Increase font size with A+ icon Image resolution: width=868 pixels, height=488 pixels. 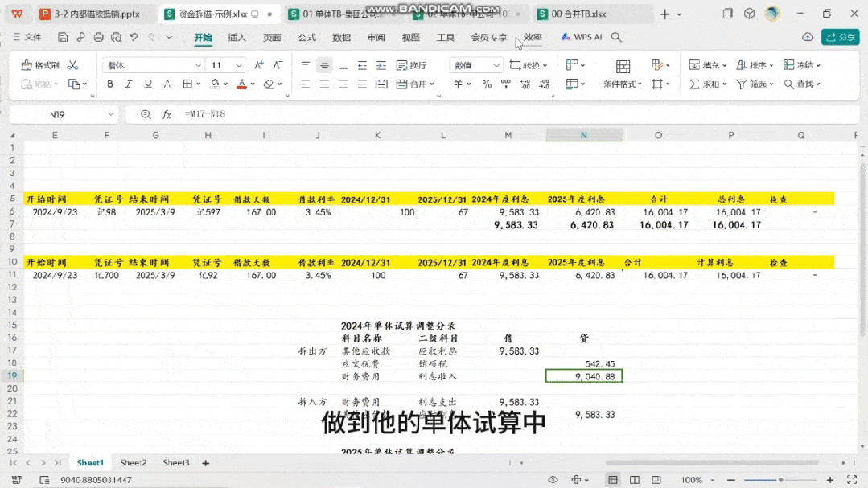pyautogui.click(x=259, y=65)
